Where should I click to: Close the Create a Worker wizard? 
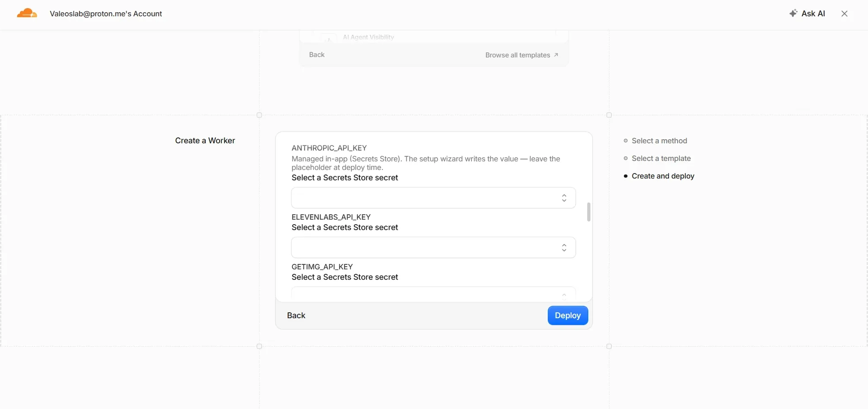tap(844, 14)
